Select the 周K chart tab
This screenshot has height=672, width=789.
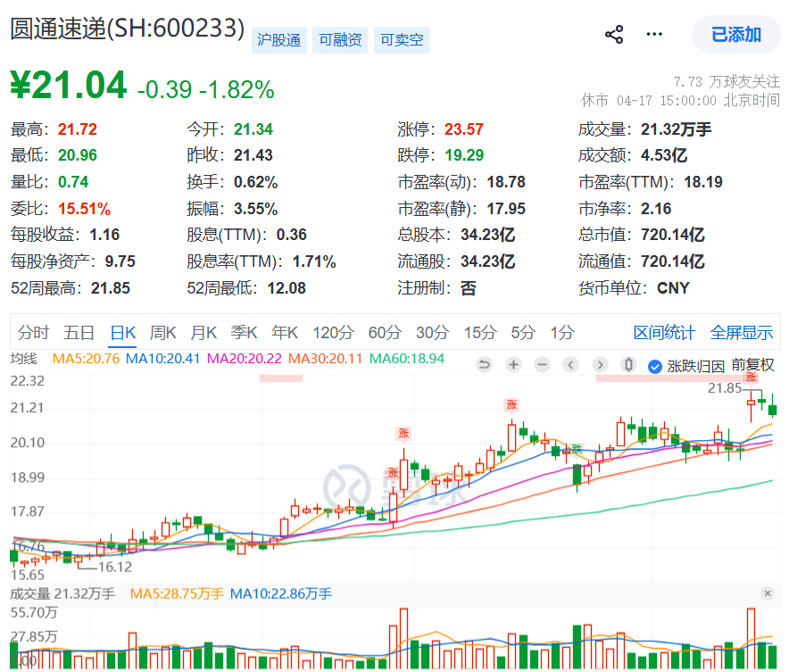(163, 333)
